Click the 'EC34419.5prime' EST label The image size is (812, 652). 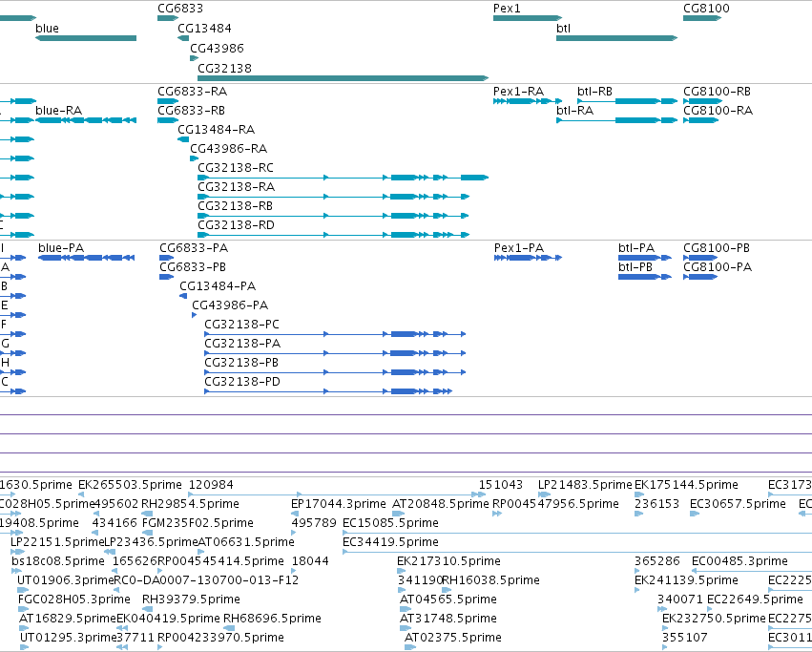(391, 542)
